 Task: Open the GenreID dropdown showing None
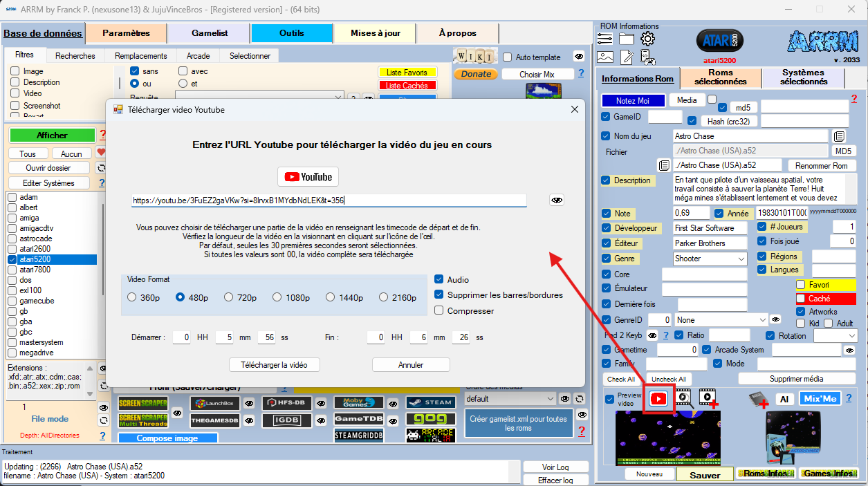pyautogui.click(x=762, y=320)
